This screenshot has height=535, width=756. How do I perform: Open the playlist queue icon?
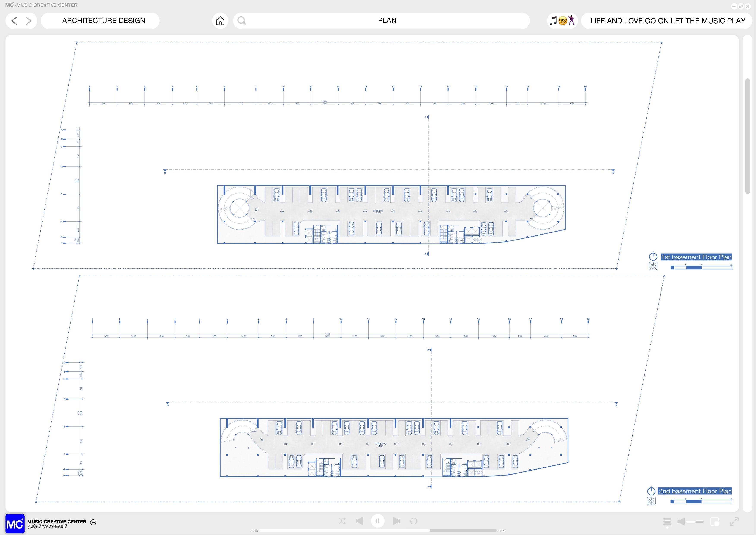point(667,521)
